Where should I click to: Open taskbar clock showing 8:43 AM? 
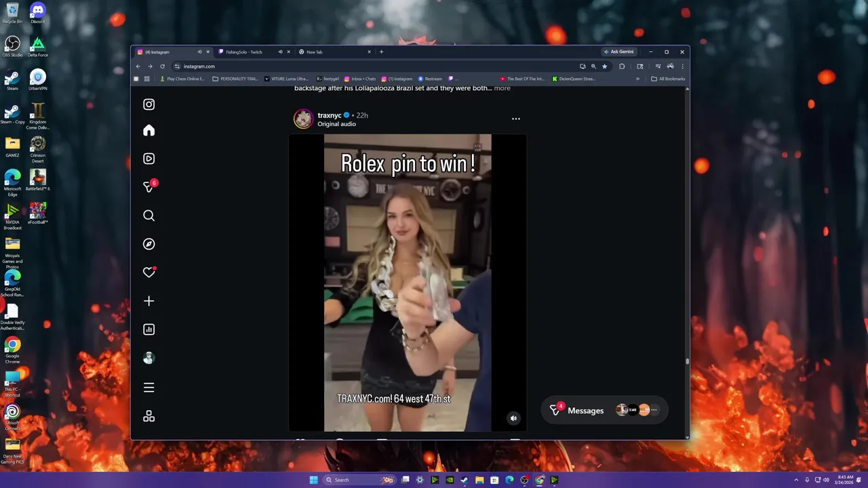[x=845, y=480]
